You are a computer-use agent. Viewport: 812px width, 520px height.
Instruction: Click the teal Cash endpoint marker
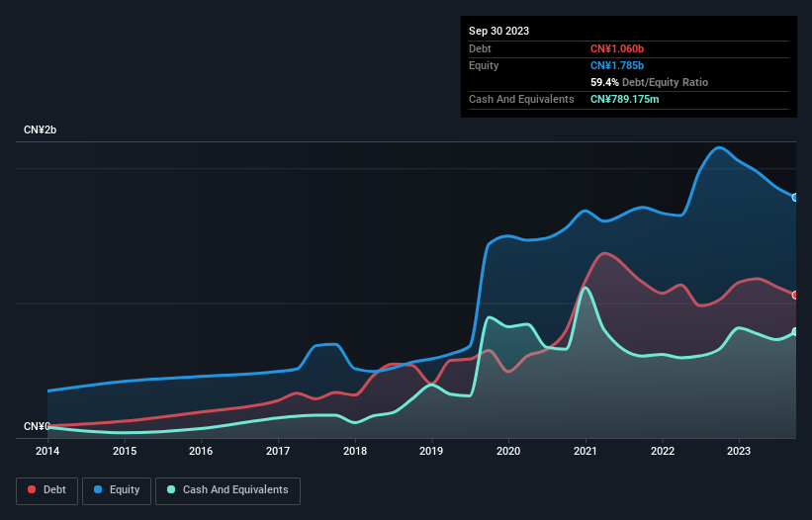(795, 331)
